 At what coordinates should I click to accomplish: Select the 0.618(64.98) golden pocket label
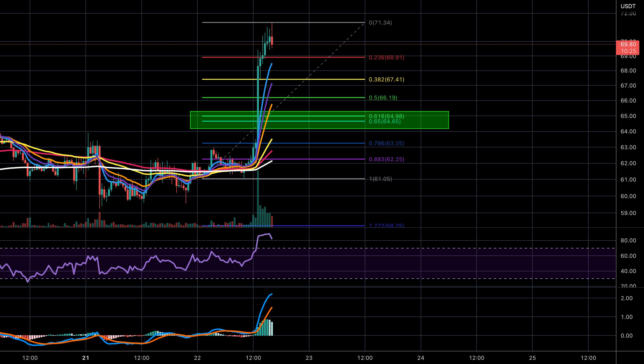click(x=386, y=116)
